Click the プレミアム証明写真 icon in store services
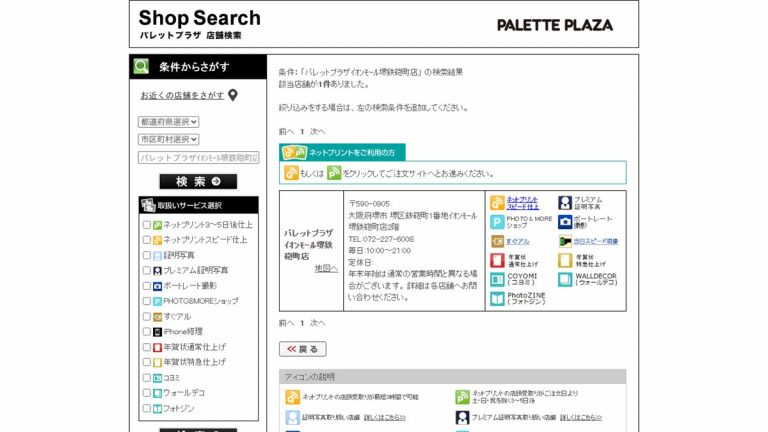This screenshot has height=432, width=768. click(x=565, y=203)
